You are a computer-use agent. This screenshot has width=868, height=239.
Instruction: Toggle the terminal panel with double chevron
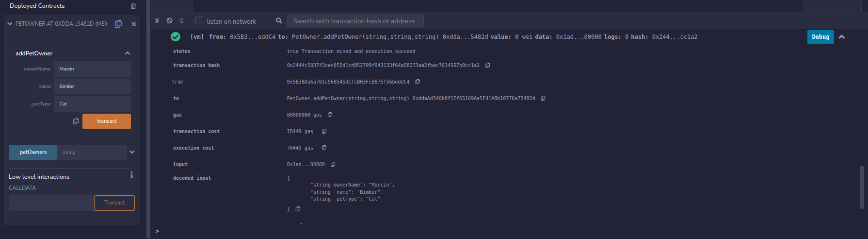tap(157, 21)
